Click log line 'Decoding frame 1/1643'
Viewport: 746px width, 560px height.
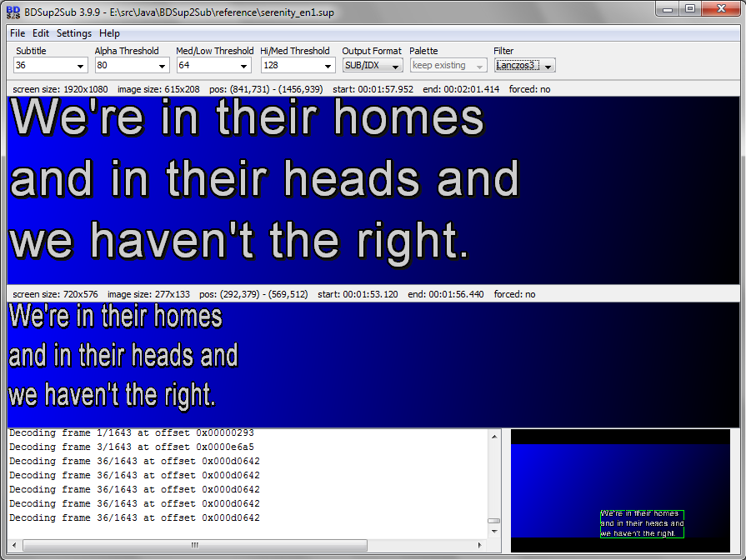click(x=132, y=433)
